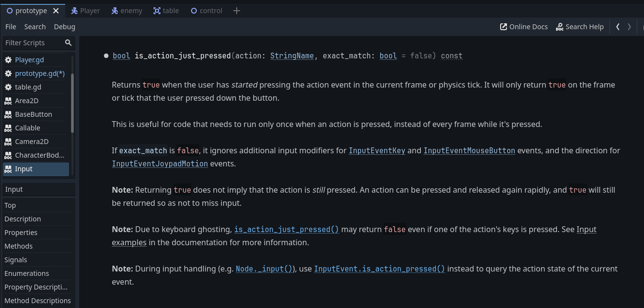Open the CharacterBody doc entry
644x308 pixels.
tap(36, 155)
